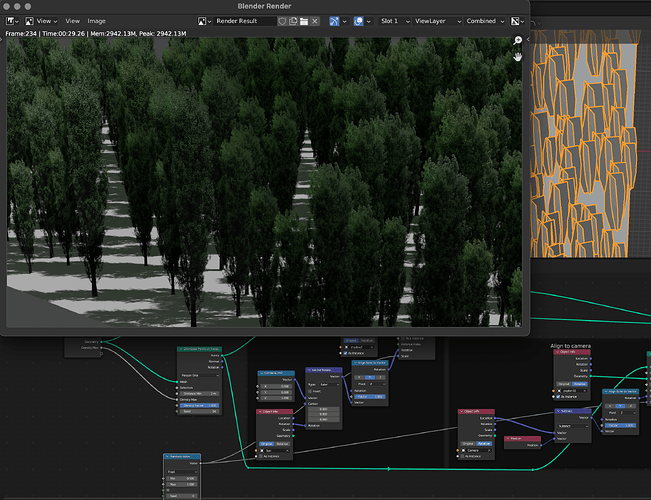Open the Image menu in render header
The image size is (651, 500).
(x=96, y=21)
